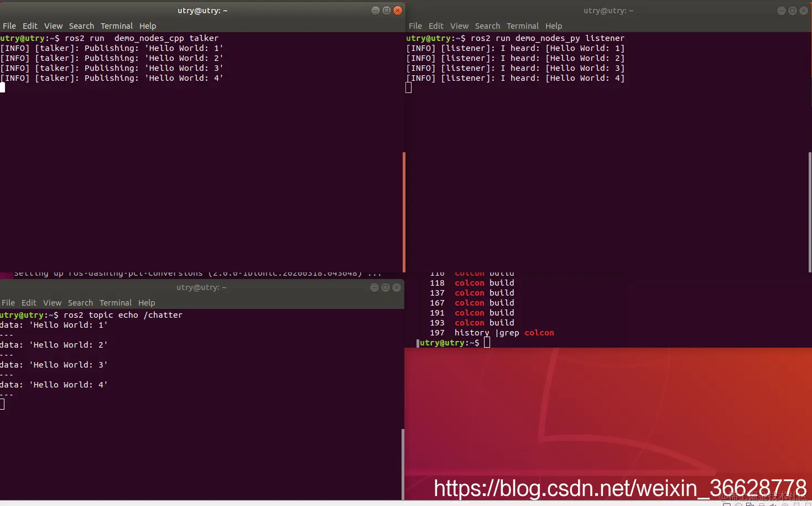
Task: Maximize the talker terminal window
Action: 387,11
